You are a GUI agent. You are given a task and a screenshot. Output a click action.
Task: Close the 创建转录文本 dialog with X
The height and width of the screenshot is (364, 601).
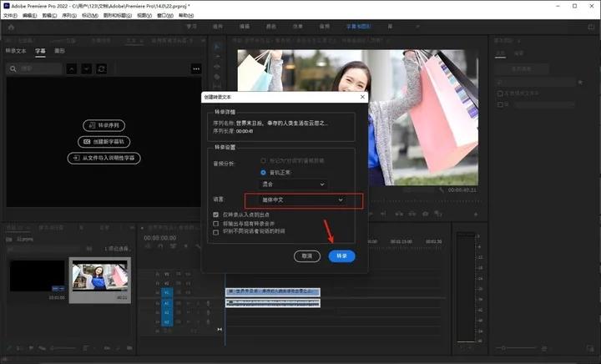click(361, 98)
